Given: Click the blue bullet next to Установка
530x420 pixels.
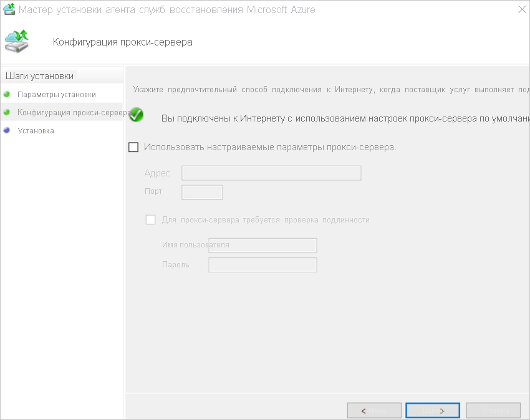Looking at the screenshot, I should click(6, 130).
